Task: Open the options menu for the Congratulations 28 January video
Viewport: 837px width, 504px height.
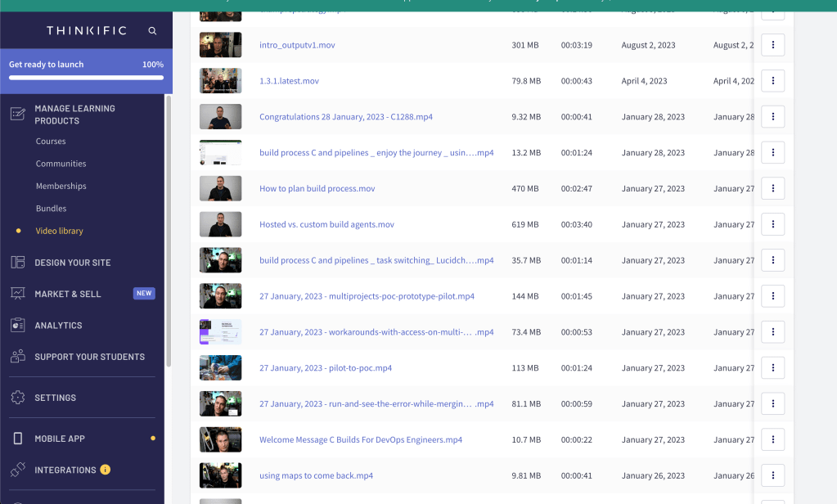Action: click(x=772, y=116)
